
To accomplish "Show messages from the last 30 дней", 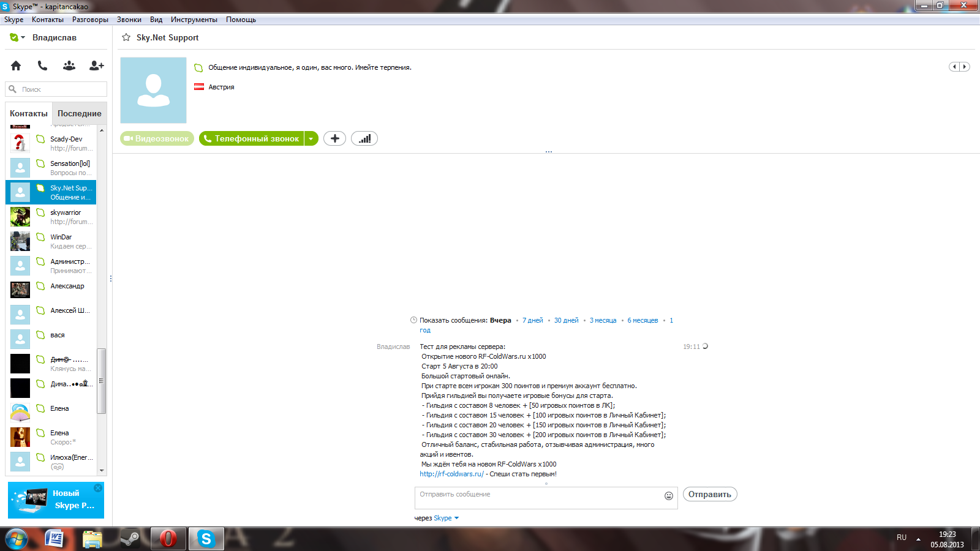I will tap(567, 320).
